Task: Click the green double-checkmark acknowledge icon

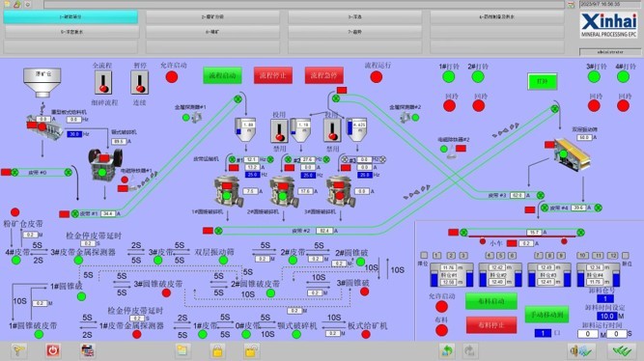Action: click(622, 350)
